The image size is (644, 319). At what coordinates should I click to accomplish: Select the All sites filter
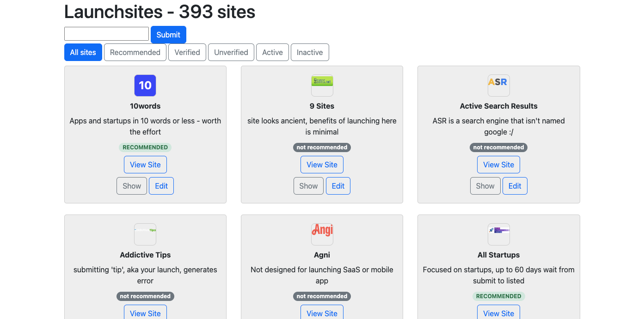click(x=83, y=52)
